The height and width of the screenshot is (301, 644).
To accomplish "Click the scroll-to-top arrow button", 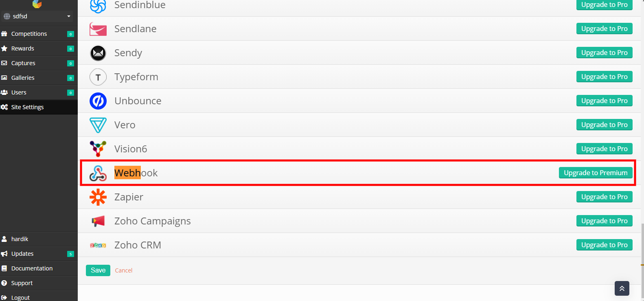I will point(622,288).
